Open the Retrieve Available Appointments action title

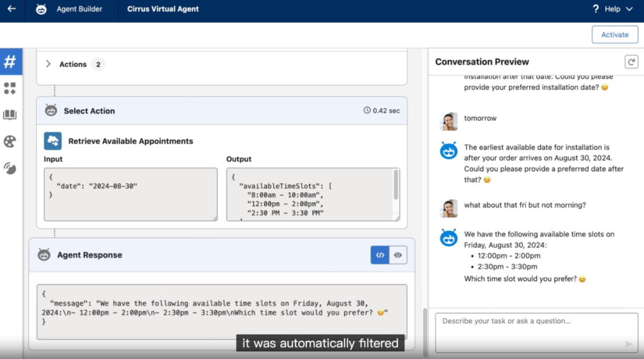131,141
